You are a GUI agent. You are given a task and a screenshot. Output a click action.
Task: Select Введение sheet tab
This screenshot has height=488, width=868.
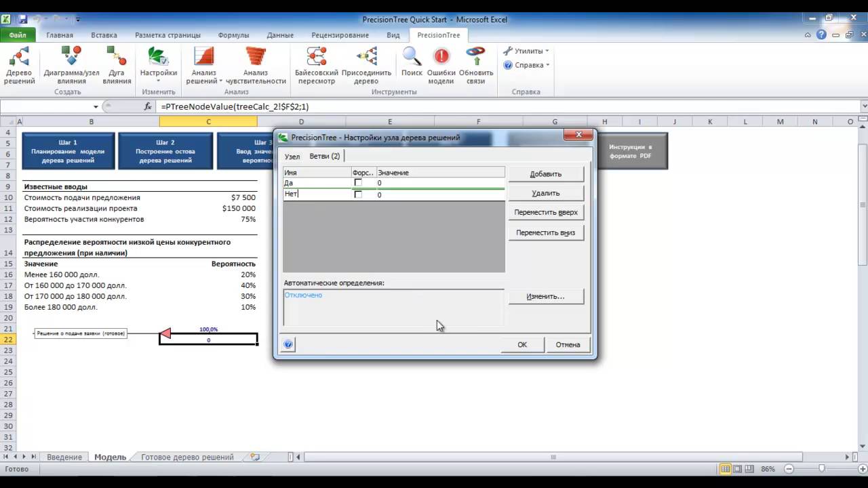click(x=64, y=457)
